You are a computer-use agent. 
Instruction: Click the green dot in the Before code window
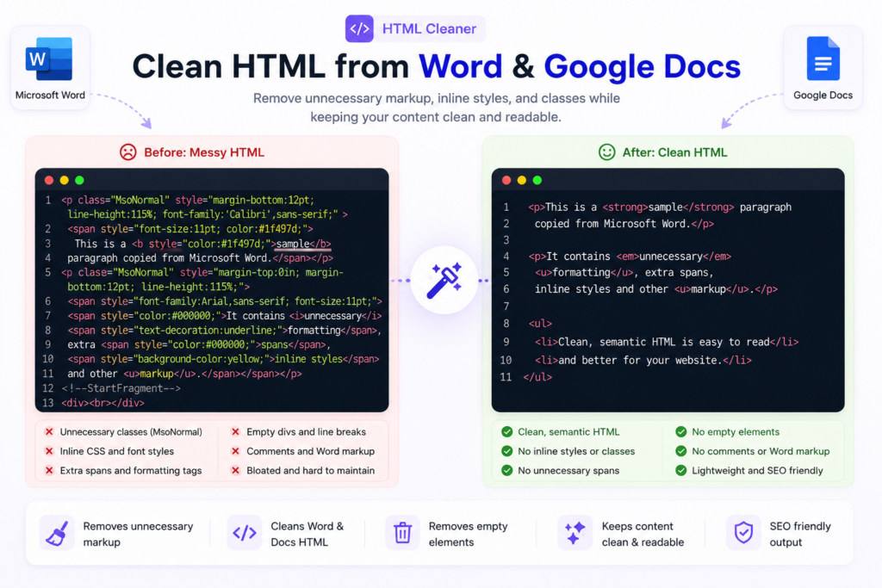(79, 180)
